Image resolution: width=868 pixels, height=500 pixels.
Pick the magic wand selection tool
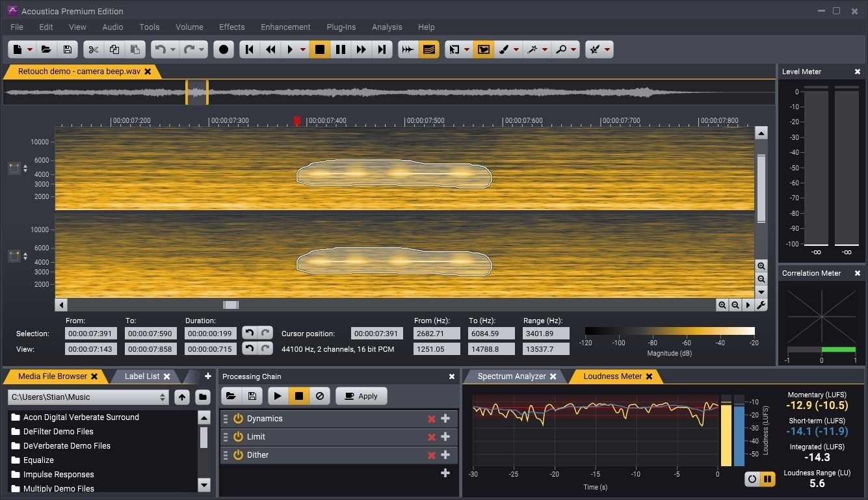click(532, 49)
